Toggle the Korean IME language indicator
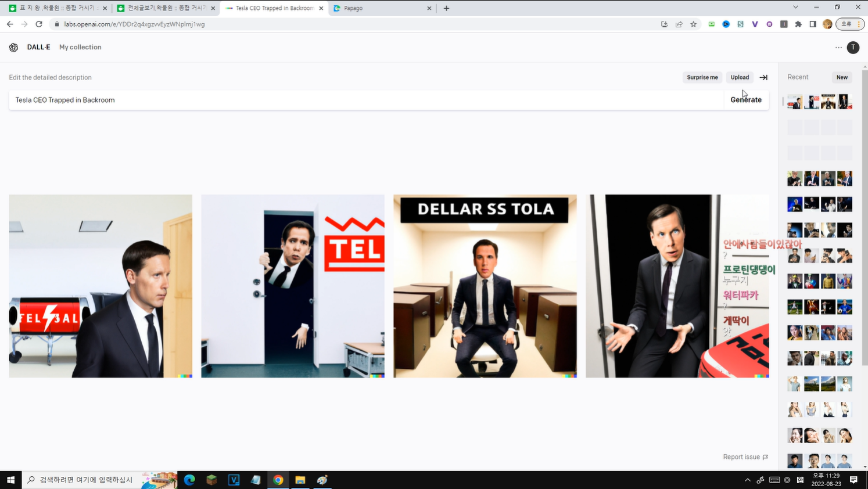868x489 pixels. 800,480
